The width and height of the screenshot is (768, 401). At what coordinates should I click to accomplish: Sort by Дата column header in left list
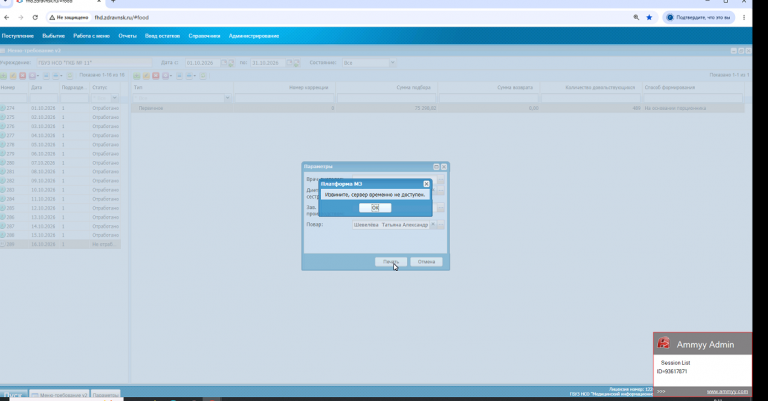click(x=44, y=88)
